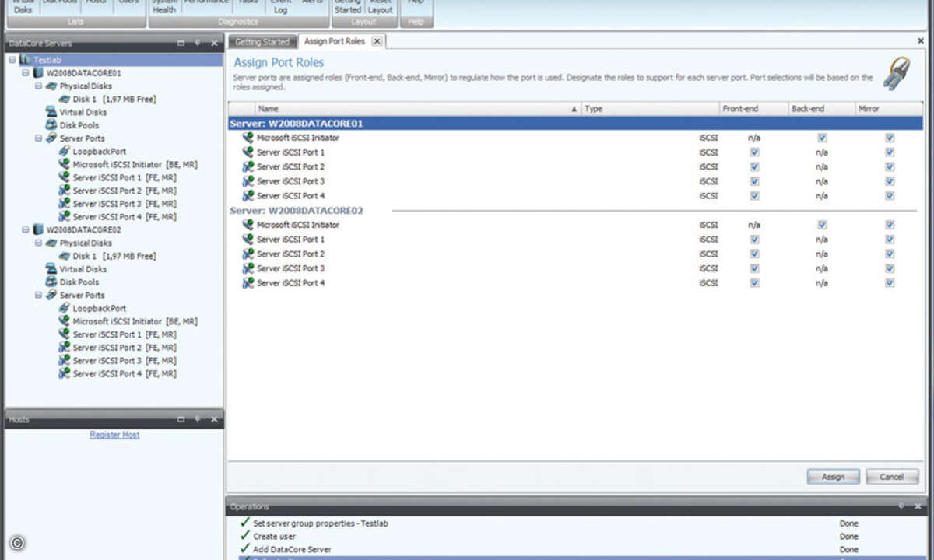Toggle Back-end for W2008DATACORE02 Microsoft iSCSI Initiator
Image resolution: width=934 pixels, height=560 pixels.
coord(822,225)
